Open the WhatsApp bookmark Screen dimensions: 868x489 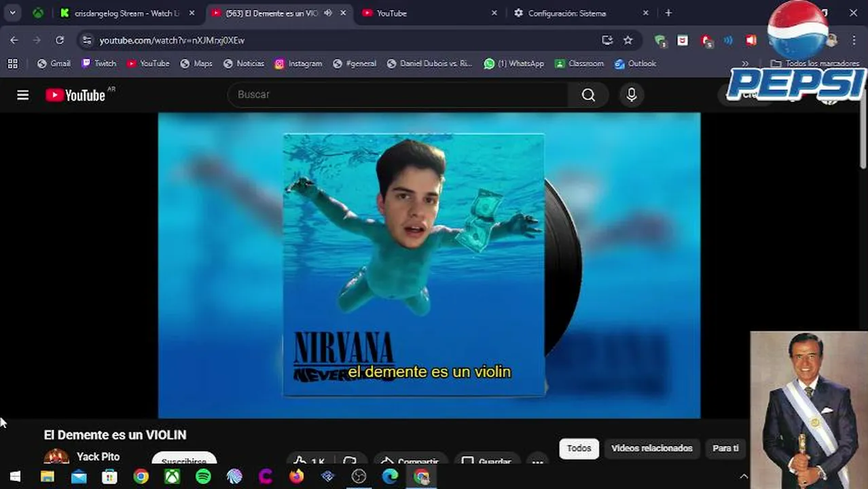click(514, 63)
